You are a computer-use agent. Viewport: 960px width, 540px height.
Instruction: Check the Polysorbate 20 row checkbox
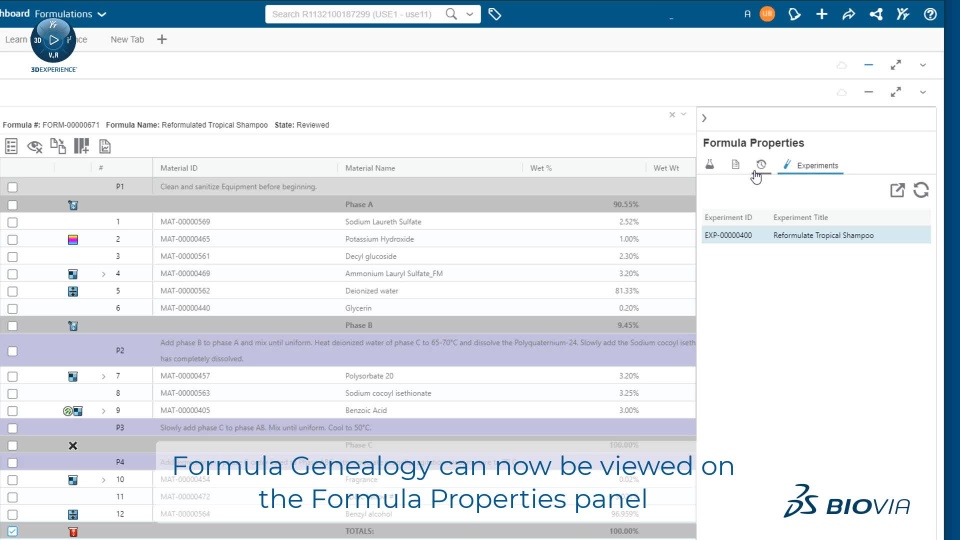coord(12,377)
